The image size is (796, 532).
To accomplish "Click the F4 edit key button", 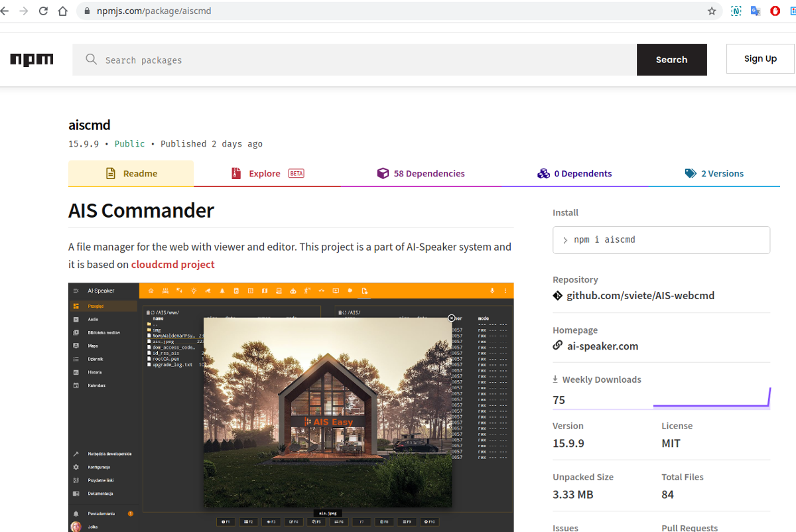I will coord(293,522).
